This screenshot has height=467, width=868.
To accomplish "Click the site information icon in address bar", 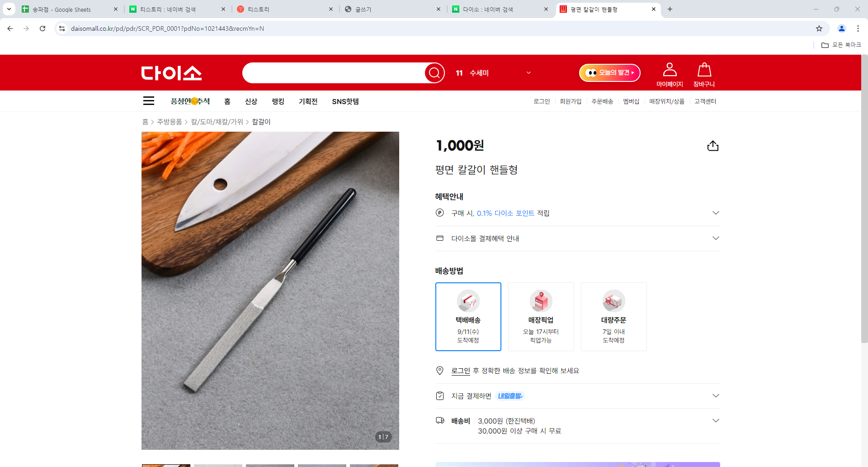I will tap(62, 29).
